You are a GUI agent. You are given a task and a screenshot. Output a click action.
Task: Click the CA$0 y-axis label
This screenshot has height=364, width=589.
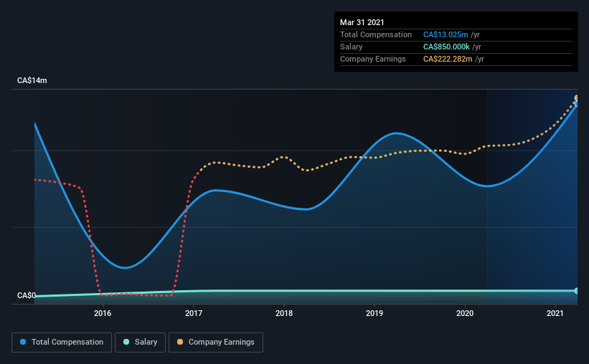tap(27, 295)
